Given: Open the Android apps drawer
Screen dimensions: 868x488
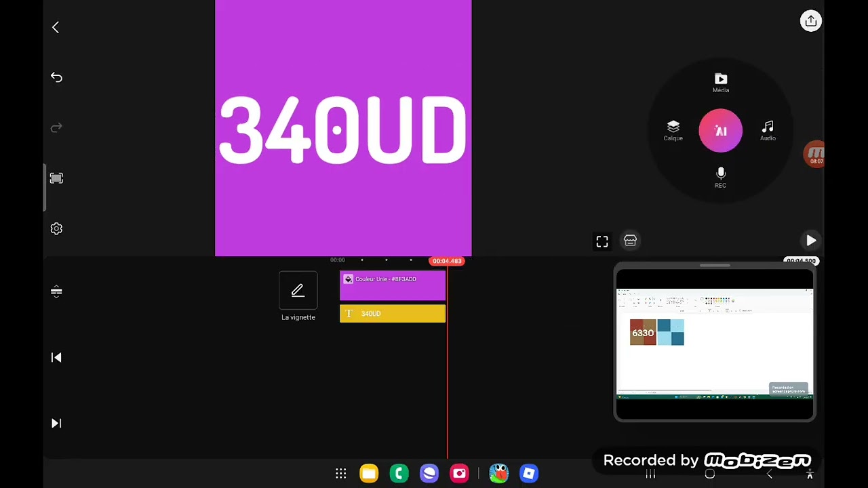Looking at the screenshot, I should 341,474.
